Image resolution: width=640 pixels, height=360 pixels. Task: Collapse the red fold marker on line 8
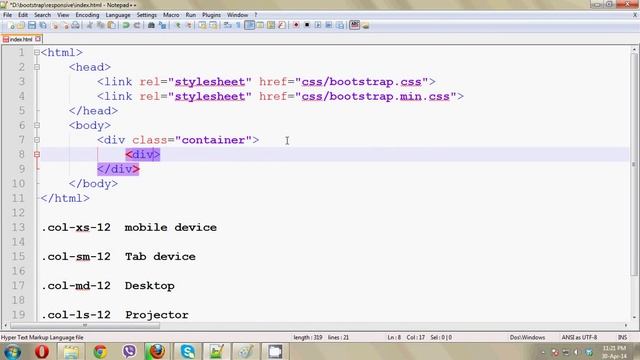(37, 155)
